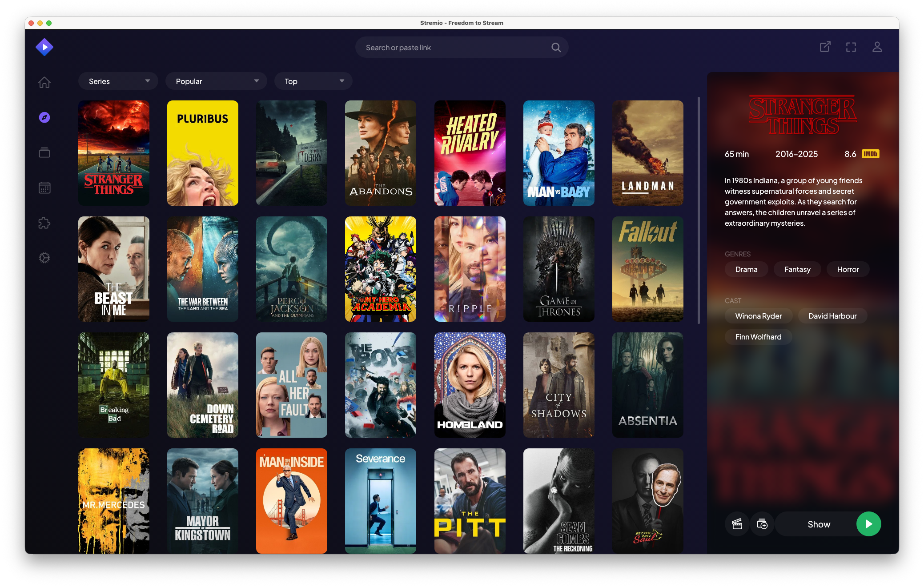924x587 pixels.
Task: Click the Show details button
Action: coord(819,524)
